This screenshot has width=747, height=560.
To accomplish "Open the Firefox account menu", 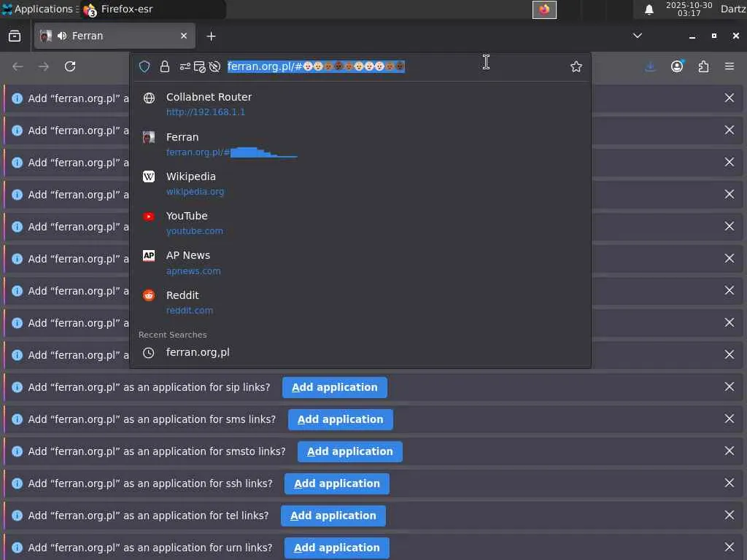I will [x=677, y=66].
